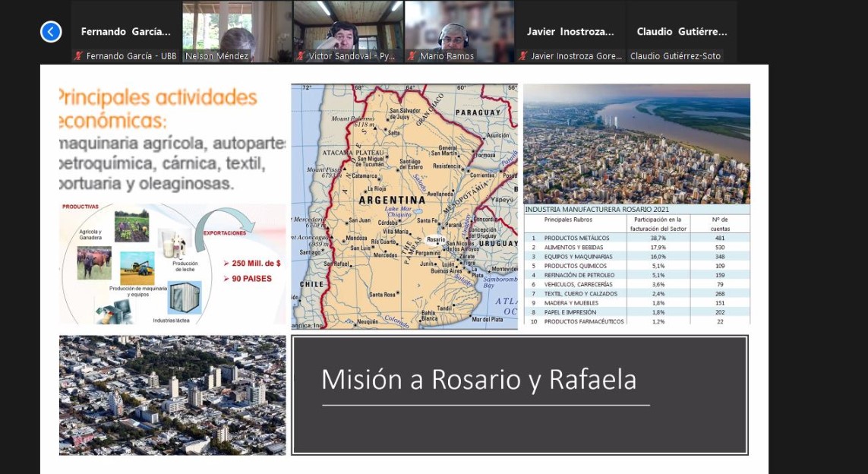Click muted mic icon beside Fernando García - UBB

[79, 56]
